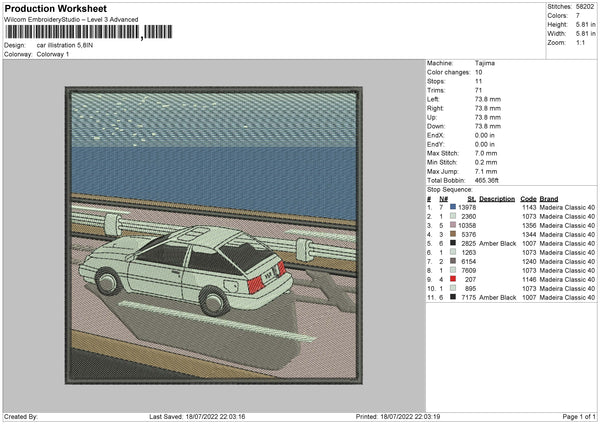Click thread code 1356 in row 3
The width and height of the screenshot is (600, 424).
[529, 225]
